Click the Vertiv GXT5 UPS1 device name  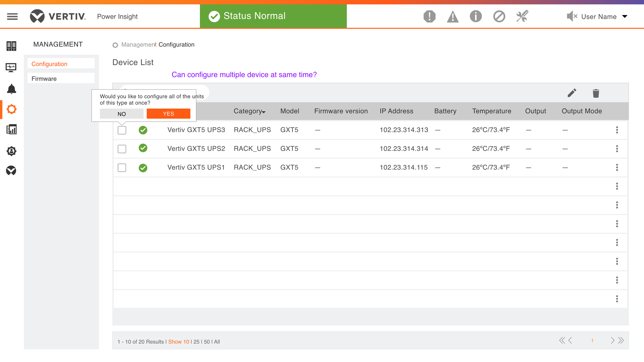[x=196, y=167]
